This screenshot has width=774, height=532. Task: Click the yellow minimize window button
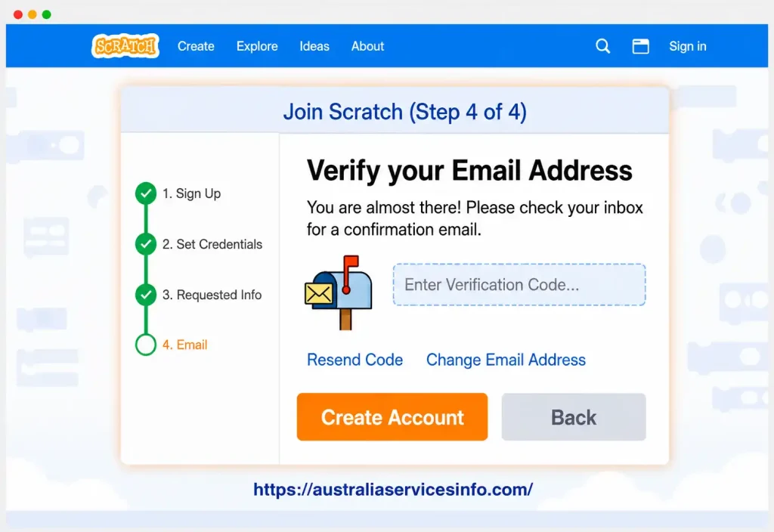(32, 14)
